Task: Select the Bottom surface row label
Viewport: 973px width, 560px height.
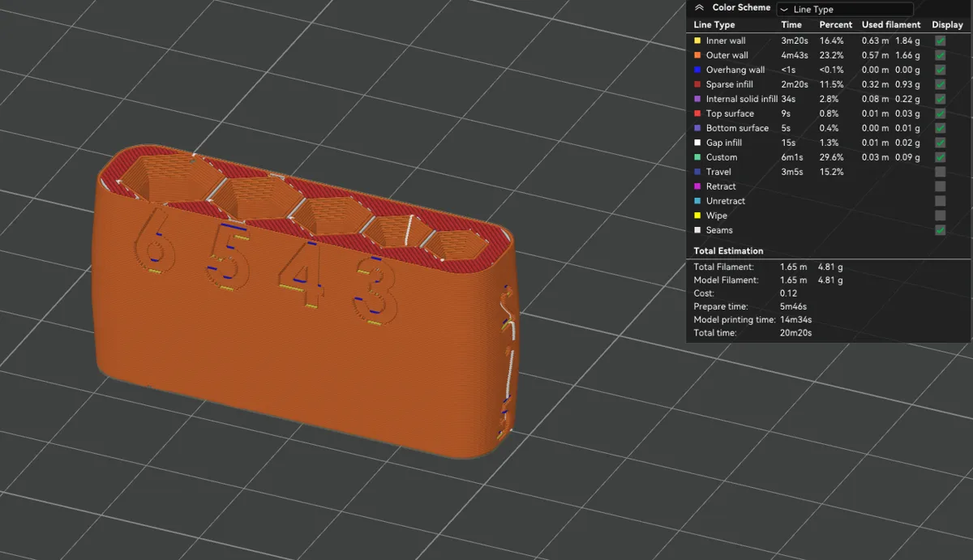Action: click(737, 128)
